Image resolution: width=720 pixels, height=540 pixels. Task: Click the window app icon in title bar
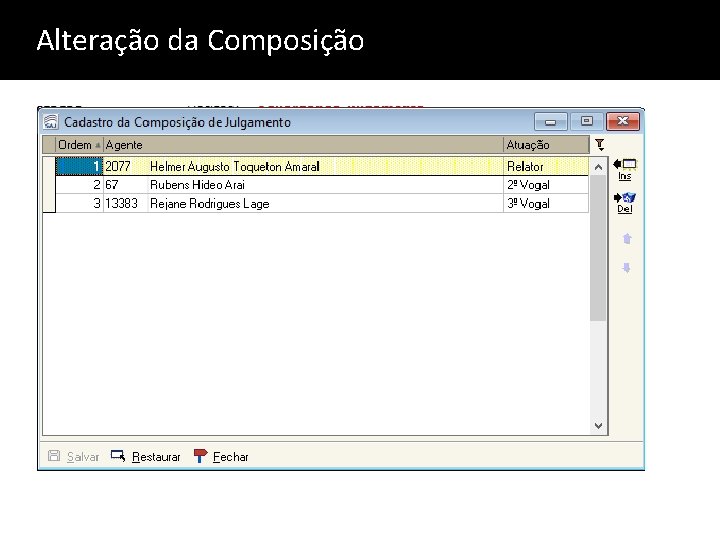tap(51, 122)
